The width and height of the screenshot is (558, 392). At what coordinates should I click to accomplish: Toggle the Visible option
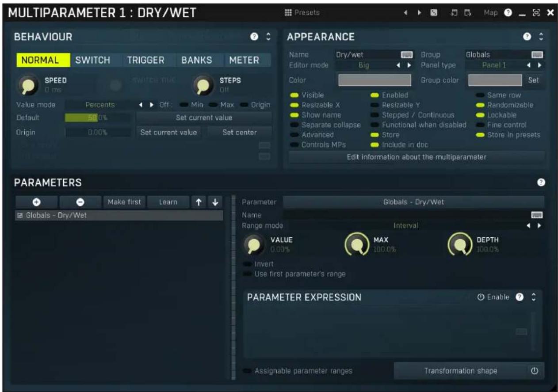click(307, 95)
